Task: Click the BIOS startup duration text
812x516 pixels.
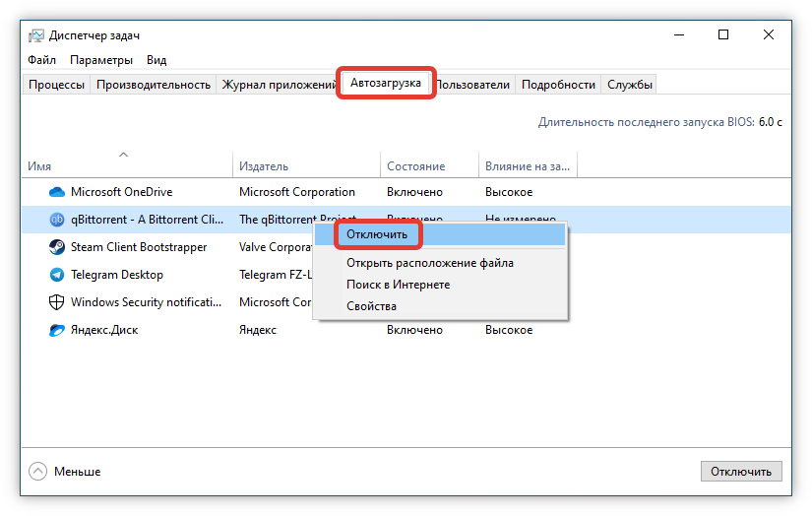Action: [659, 122]
